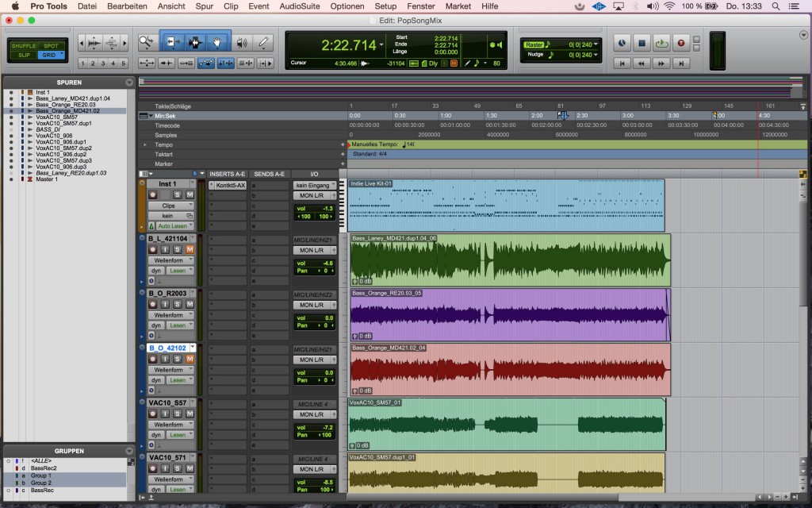The width and height of the screenshot is (812, 508).
Task: Open the Raster grid value dropdown
Action: click(x=596, y=44)
